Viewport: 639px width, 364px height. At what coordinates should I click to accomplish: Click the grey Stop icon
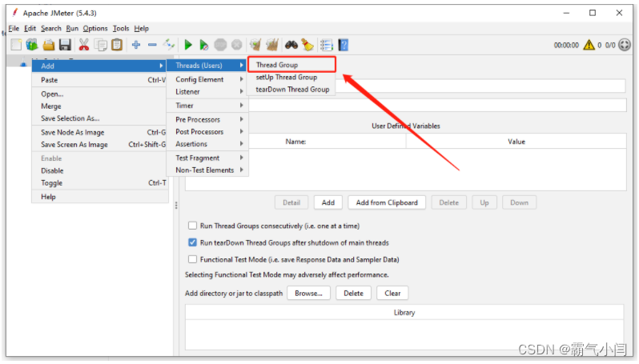(220, 45)
